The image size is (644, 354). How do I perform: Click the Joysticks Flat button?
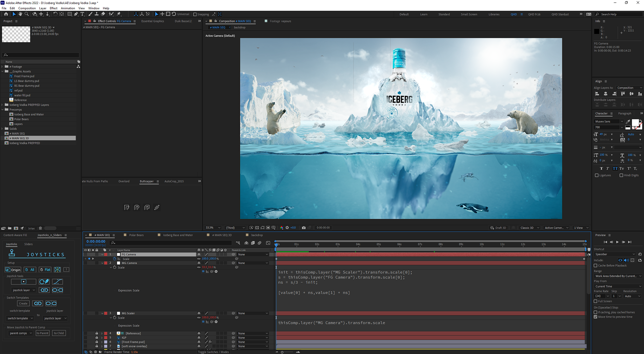tap(45, 270)
